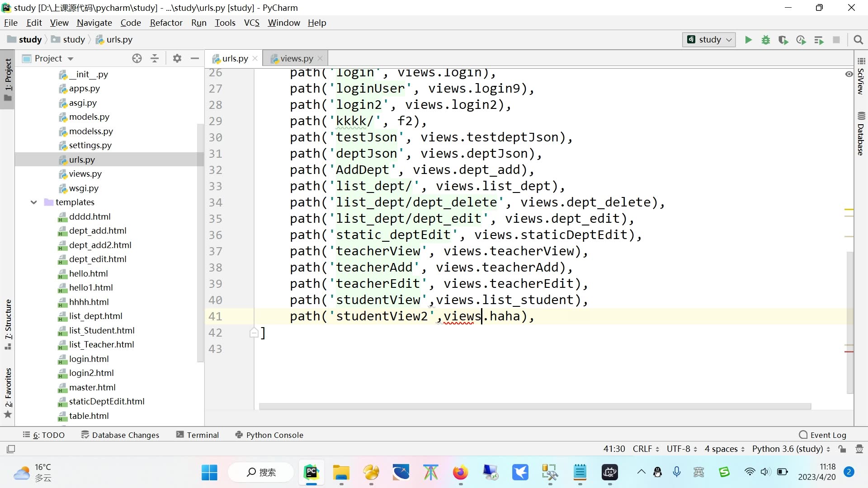Open the Firefox icon in the Windows taskbar
Screen dimensions: 868x488
coord(460,473)
